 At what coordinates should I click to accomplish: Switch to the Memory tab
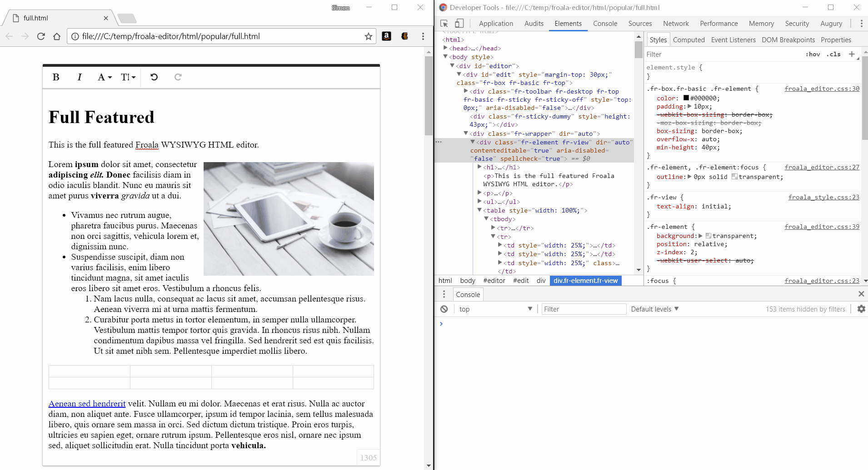[761, 24]
